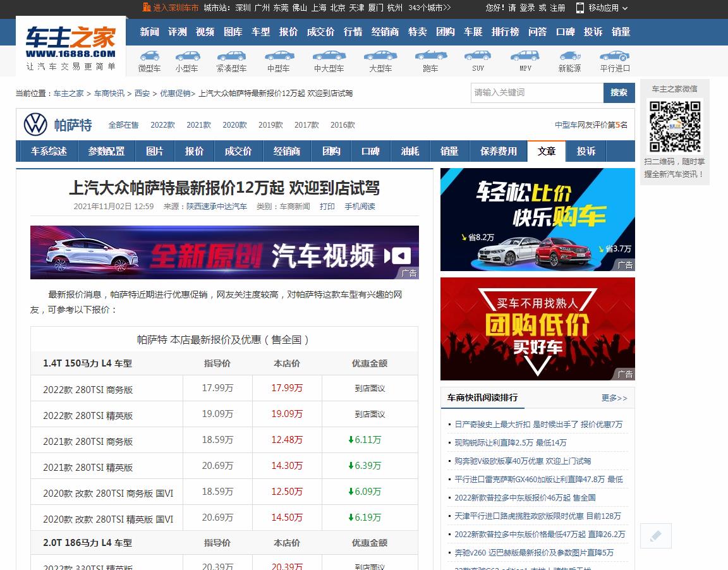This screenshot has height=570, width=728.
Task: Click the pencil feedback icon
Action: pyautogui.click(x=655, y=536)
